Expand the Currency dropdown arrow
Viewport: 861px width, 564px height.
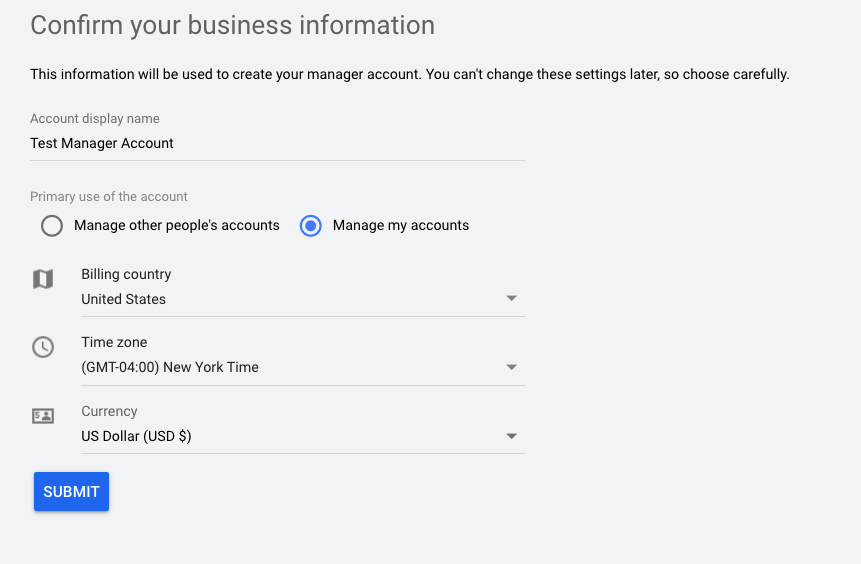click(511, 436)
